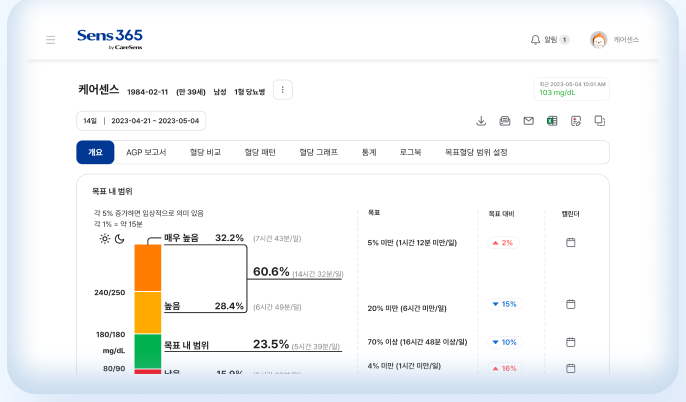Click the 알림 count badge
The height and width of the screenshot is (402, 686).
pos(564,40)
